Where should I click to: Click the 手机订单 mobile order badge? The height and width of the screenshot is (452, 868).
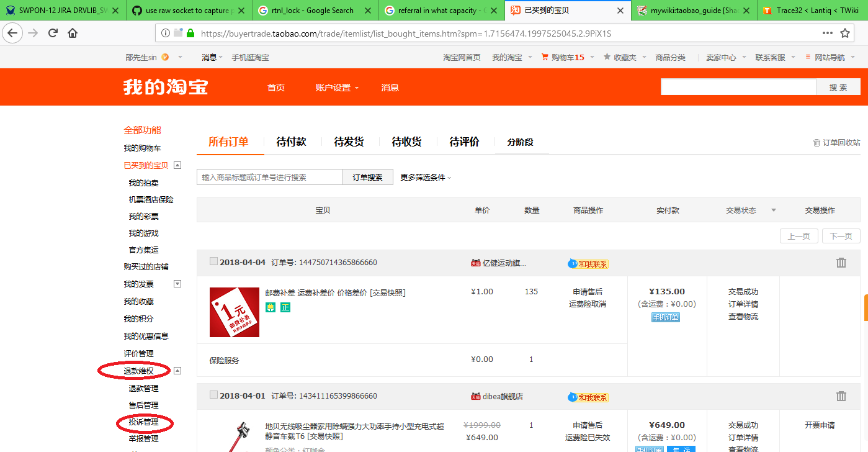click(666, 319)
